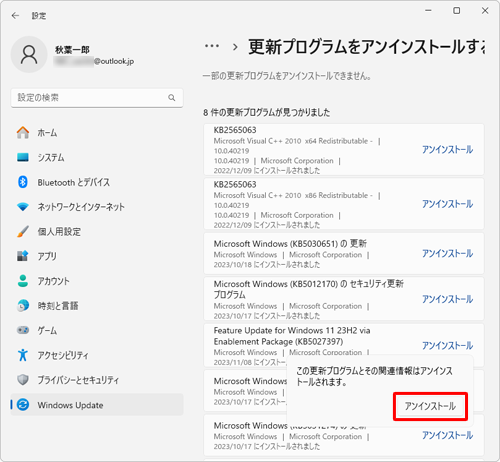Select プライバシーとセキュリティ
This screenshot has width=500, height=462.
tap(97, 380)
